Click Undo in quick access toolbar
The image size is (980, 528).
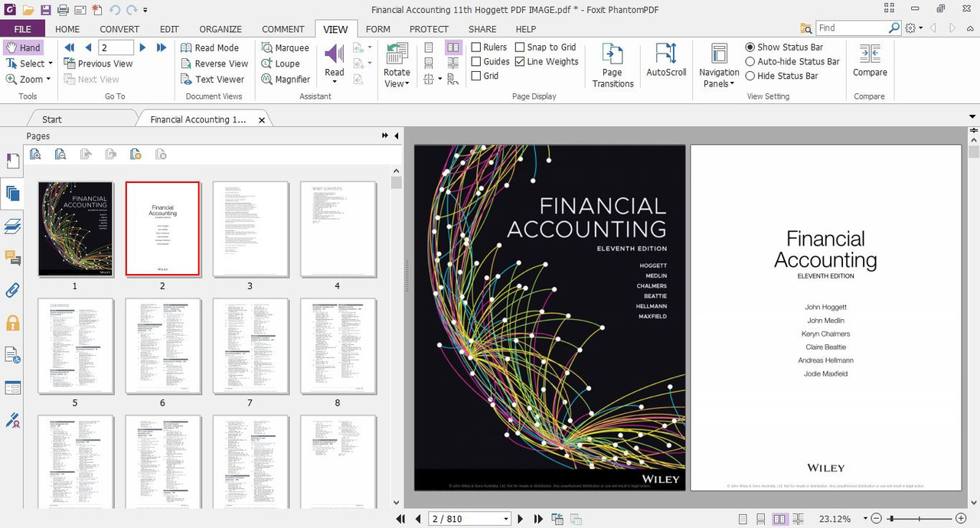coord(115,10)
